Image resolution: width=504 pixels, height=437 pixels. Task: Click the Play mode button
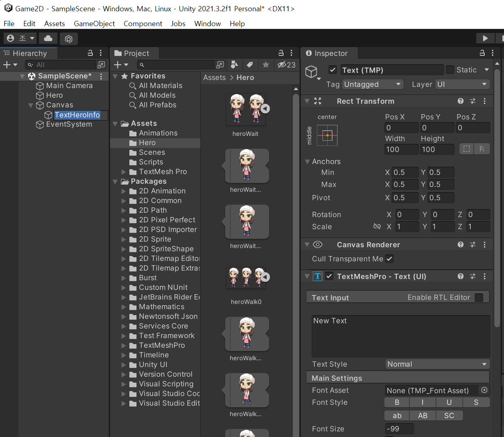coord(485,38)
